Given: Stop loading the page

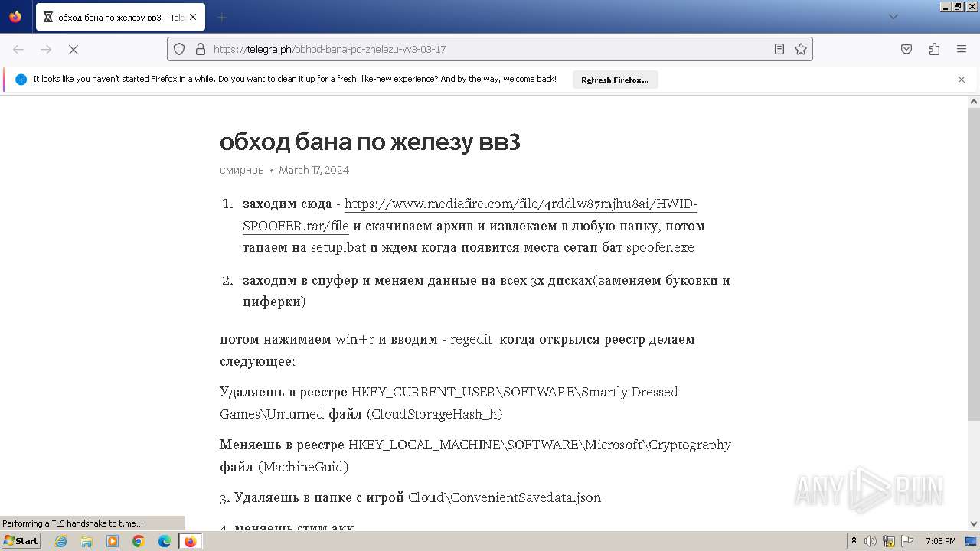Looking at the screenshot, I should [x=73, y=49].
